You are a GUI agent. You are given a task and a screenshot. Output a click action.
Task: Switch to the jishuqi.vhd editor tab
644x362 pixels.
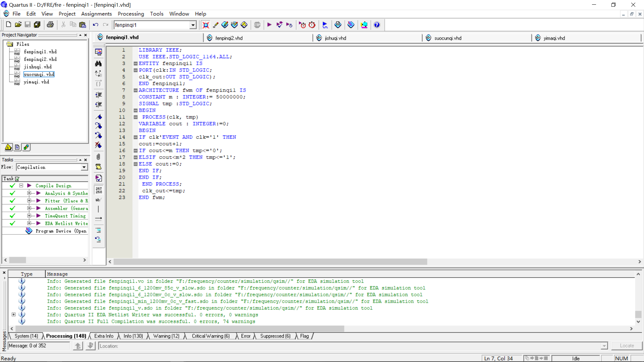335,38
